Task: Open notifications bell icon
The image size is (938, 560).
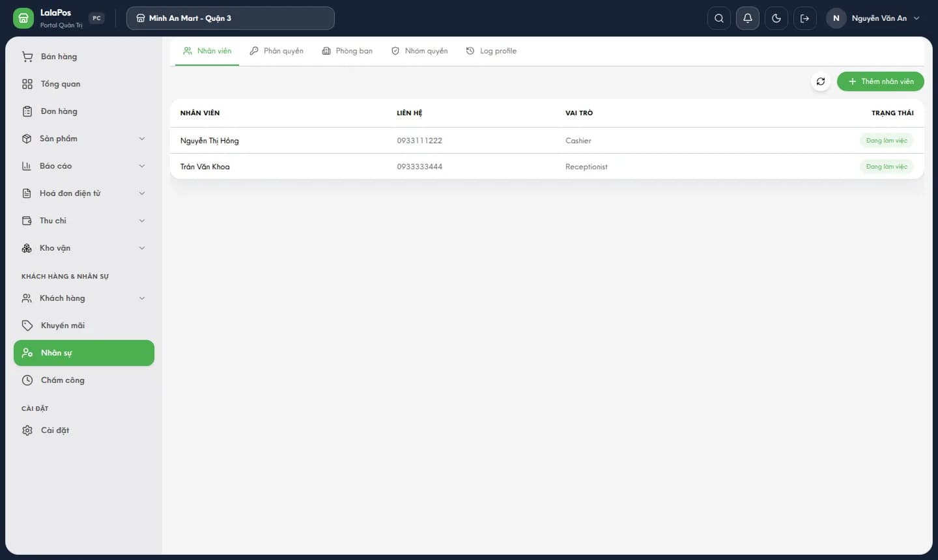Action: (748, 18)
